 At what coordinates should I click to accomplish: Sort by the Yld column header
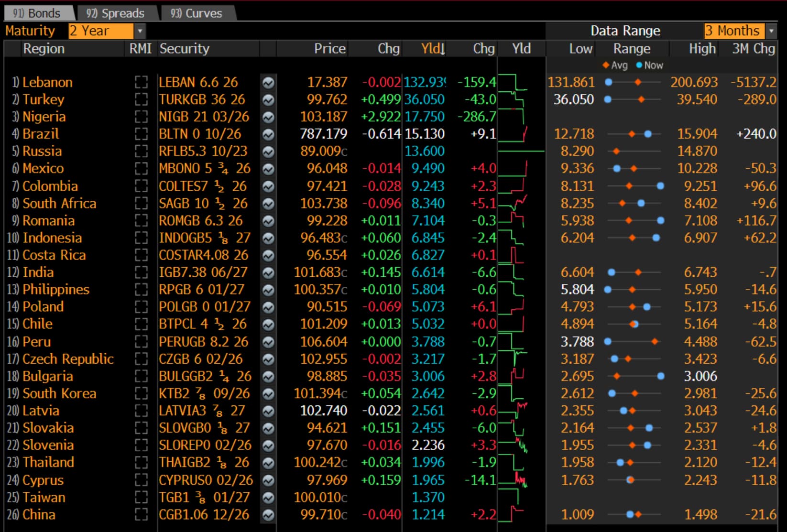point(433,49)
